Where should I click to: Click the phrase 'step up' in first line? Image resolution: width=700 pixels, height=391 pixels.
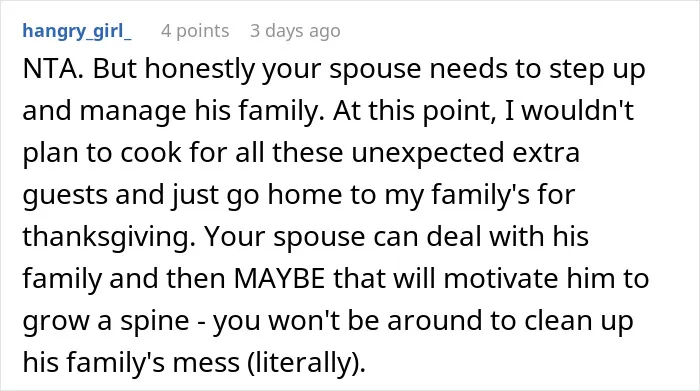[597, 70]
